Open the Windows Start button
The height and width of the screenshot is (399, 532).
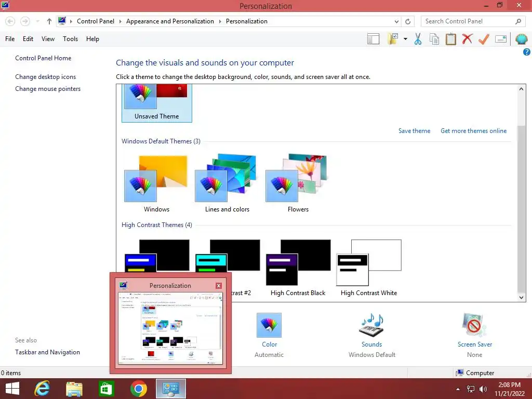pos(12,389)
